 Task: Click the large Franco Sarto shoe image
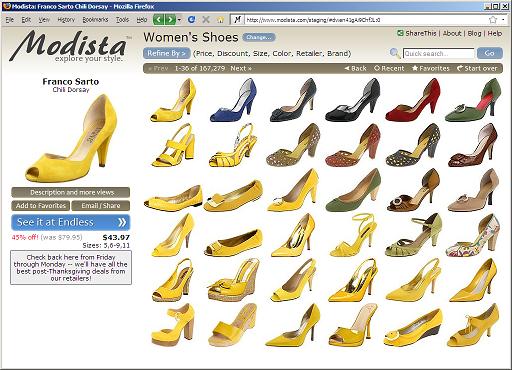coord(71,138)
